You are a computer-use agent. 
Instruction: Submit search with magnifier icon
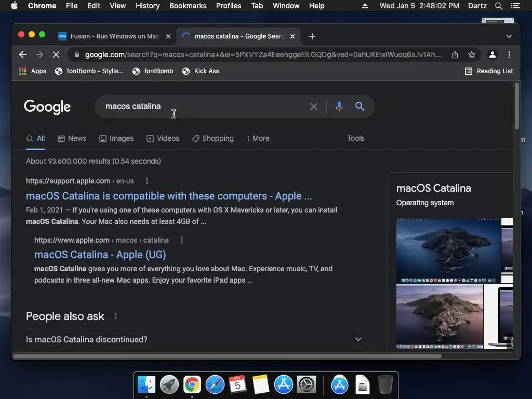pos(360,107)
